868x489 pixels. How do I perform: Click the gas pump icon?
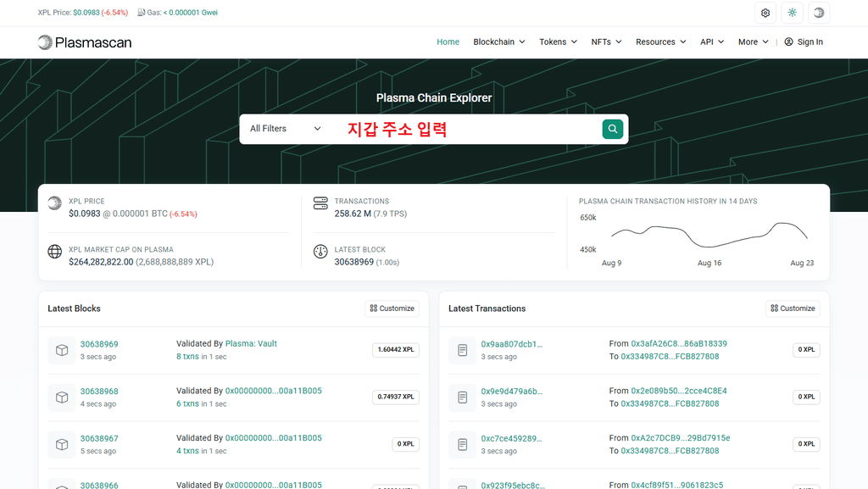point(142,12)
